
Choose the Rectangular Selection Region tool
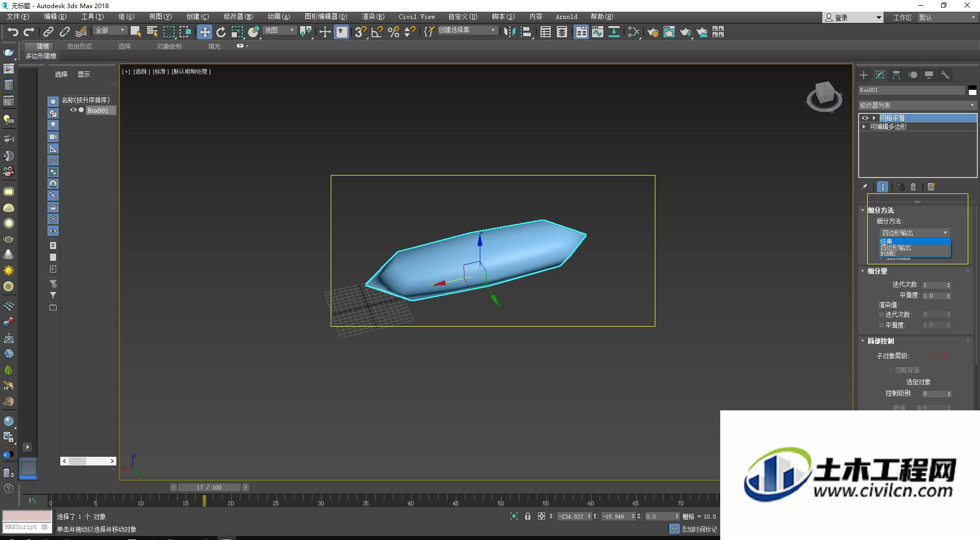click(x=168, y=32)
